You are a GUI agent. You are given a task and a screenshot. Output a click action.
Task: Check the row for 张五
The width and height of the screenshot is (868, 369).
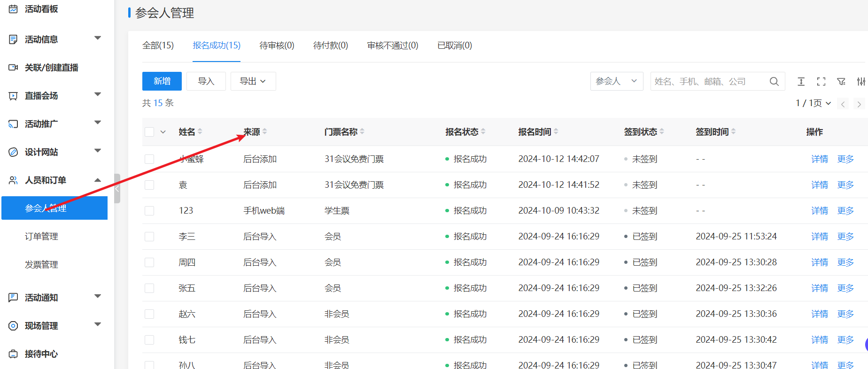tap(149, 288)
